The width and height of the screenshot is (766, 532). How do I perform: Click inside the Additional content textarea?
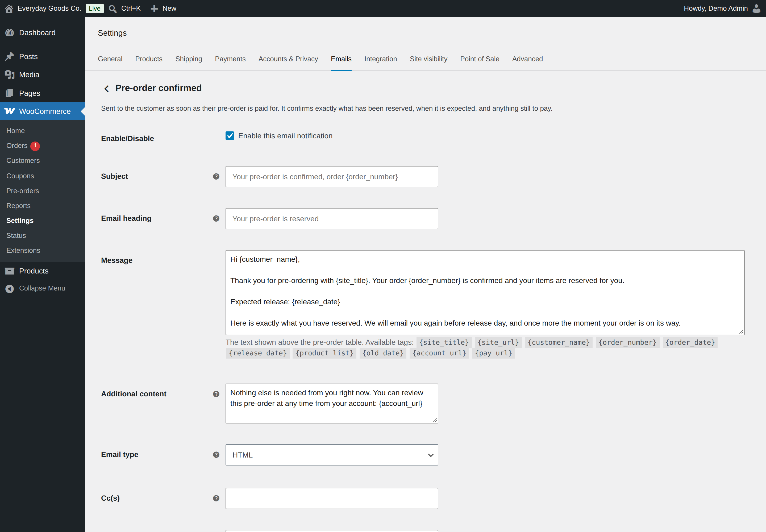[x=332, y=403]
